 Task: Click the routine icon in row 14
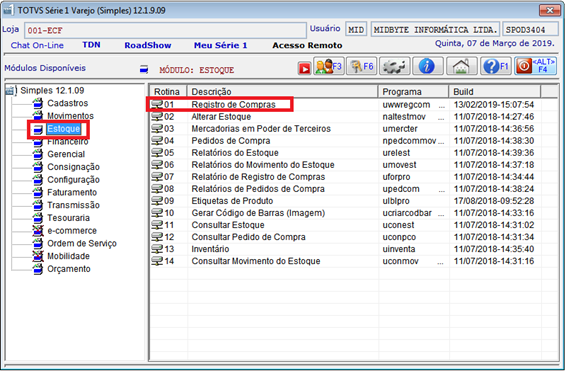157,261
